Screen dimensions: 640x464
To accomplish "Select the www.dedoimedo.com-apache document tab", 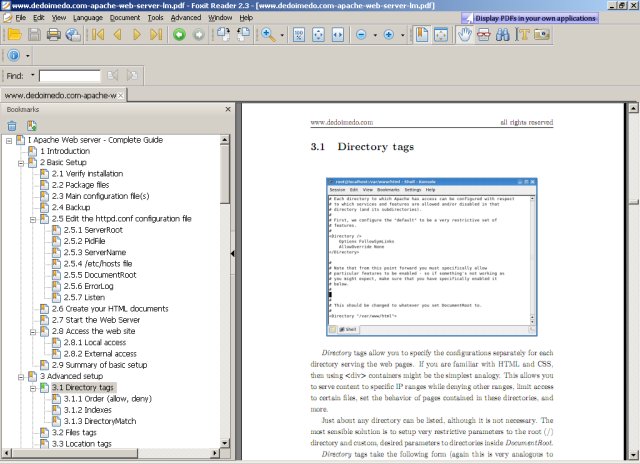I will [60, 95].
